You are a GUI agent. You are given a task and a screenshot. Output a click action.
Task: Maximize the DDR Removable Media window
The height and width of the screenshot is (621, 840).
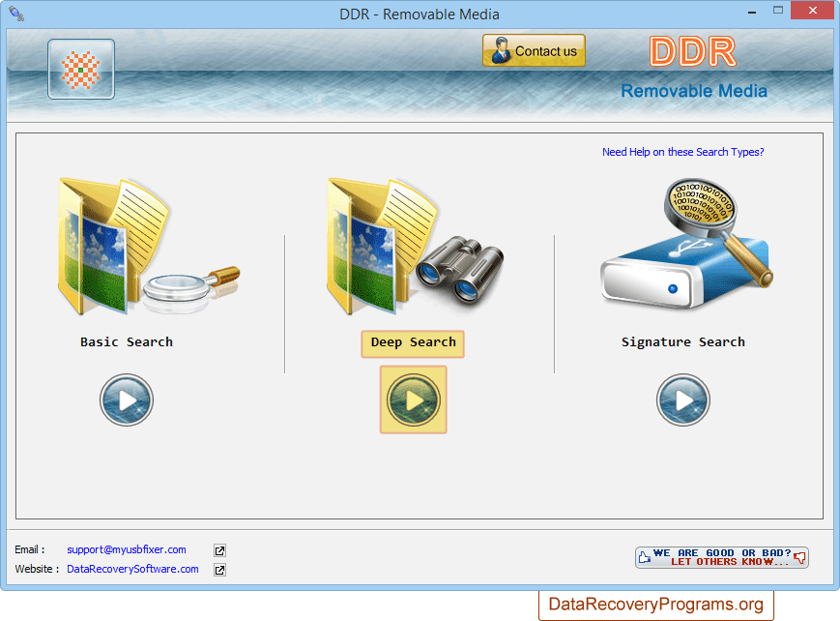[778, 11]
